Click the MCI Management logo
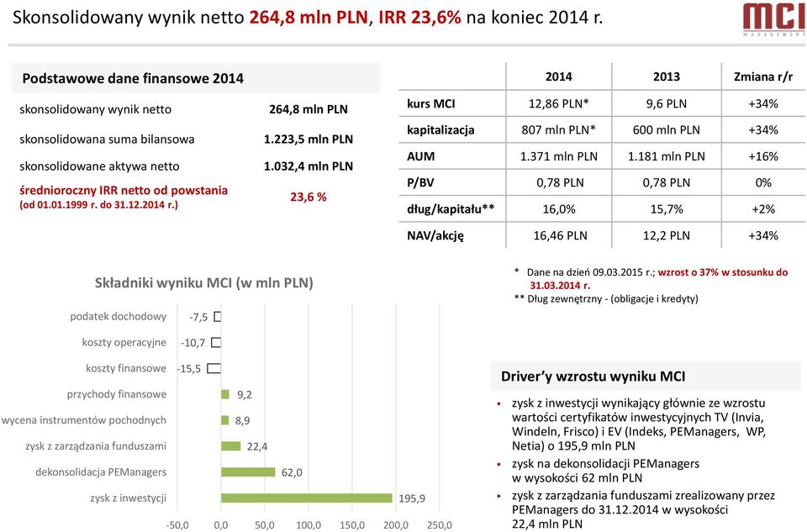Image resolution: width=807 pixels, height=532 pixels. [774, 19]
